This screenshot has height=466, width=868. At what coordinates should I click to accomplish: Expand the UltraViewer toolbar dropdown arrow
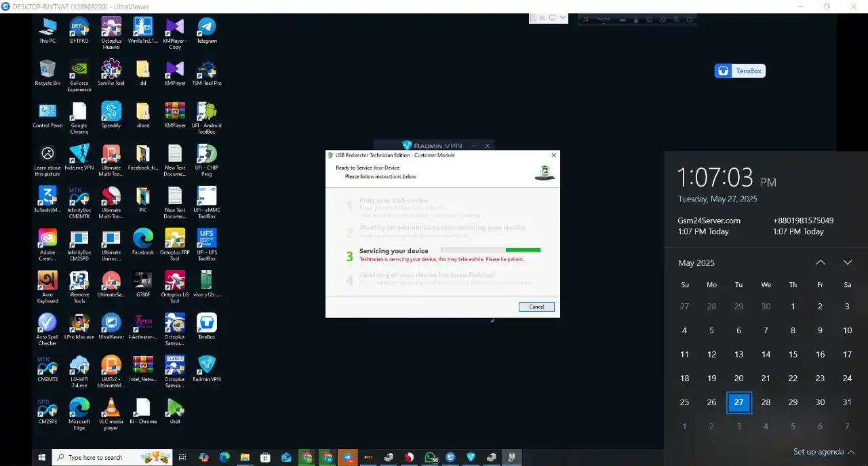click(564, 18)
